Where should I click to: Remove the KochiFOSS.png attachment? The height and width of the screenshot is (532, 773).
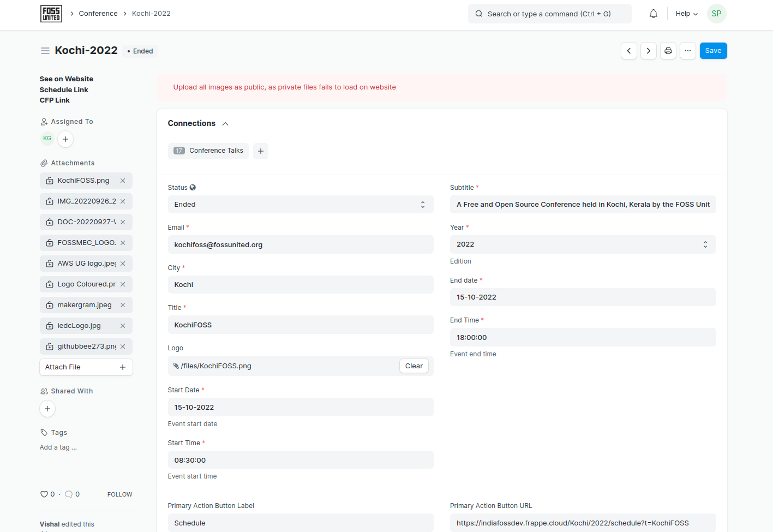click(x=123, y=181)
